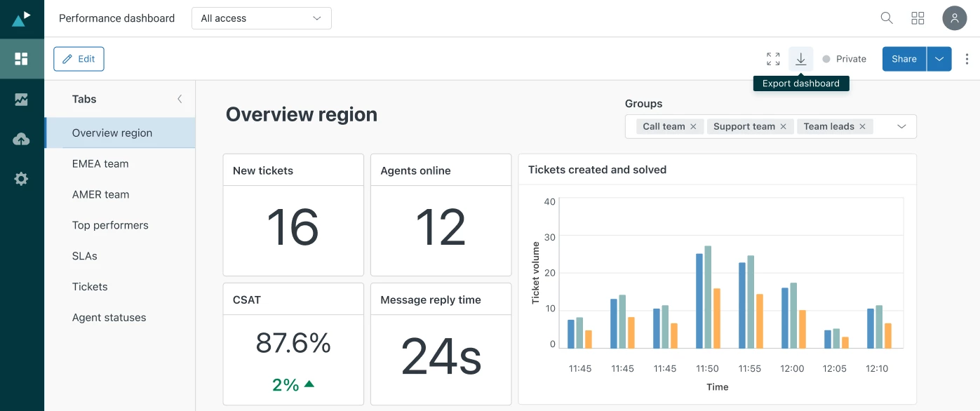Click the search magnifier icon
The image size is (980, 411).
click(887, 18)
